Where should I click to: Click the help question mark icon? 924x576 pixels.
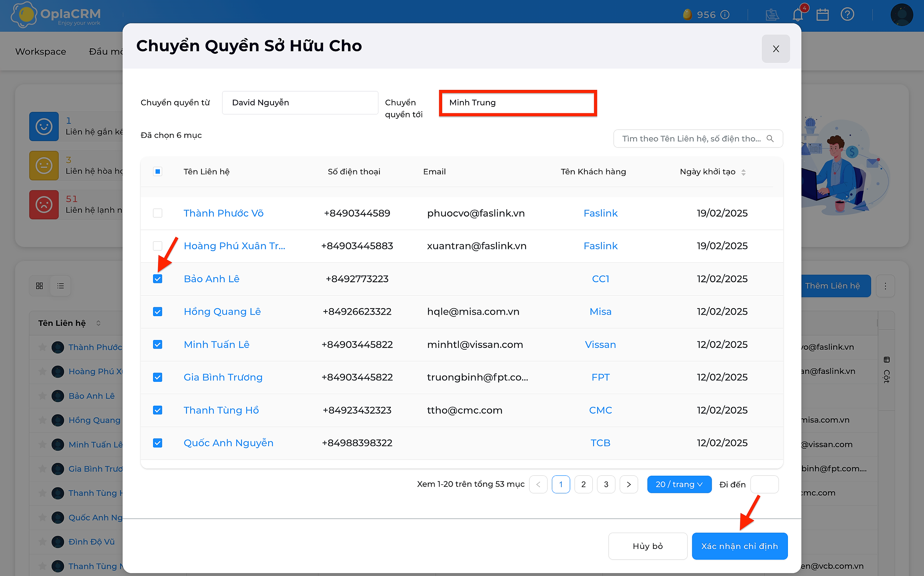[x=847, y=14]
